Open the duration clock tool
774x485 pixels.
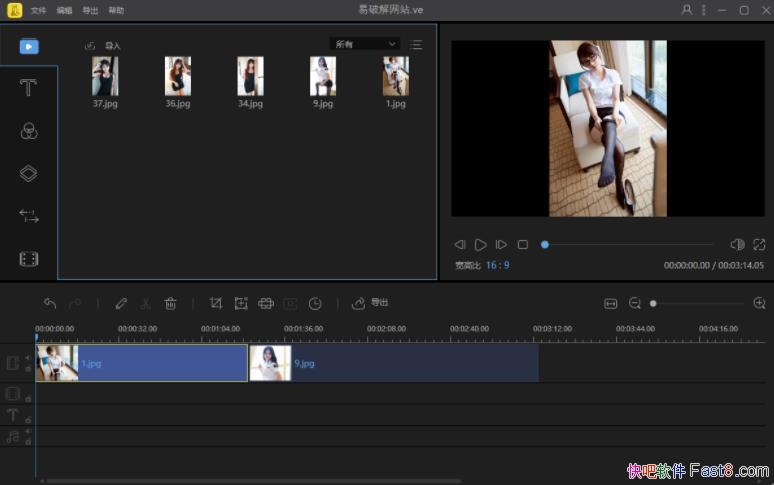click(x=315, y=303)
